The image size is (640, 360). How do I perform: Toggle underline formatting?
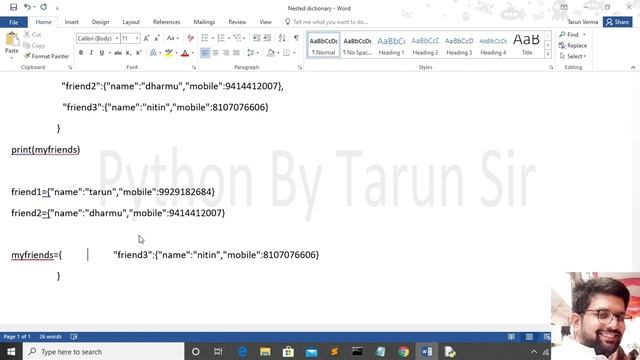coord(102,53)
